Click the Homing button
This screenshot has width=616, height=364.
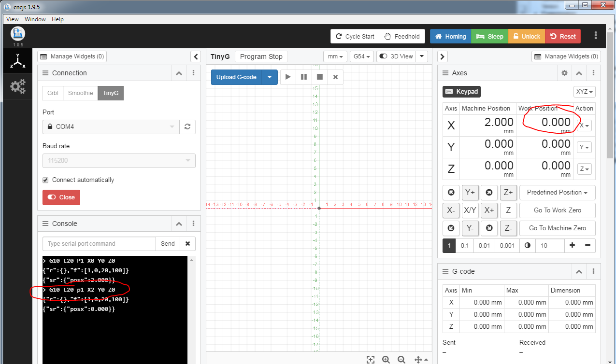click(450, 36)
